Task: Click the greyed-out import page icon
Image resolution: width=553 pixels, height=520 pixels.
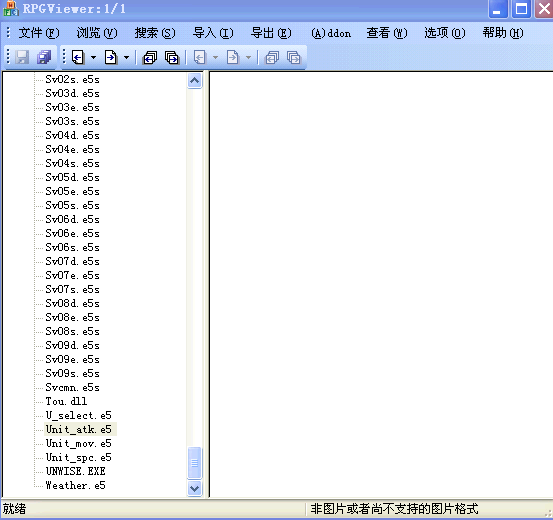Action: 200,57
